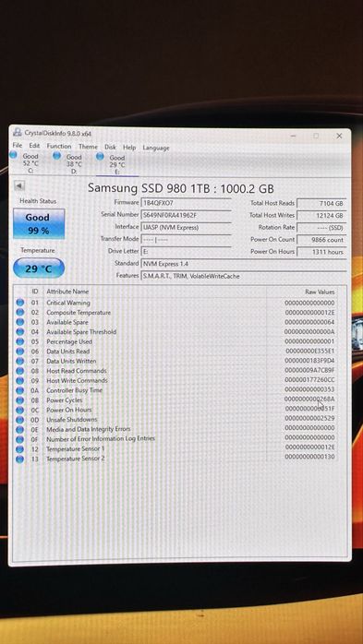The width and height of the screenshot is (363, 644).
Task: Click raw value 0000000183F9D4
Action: 310,361
